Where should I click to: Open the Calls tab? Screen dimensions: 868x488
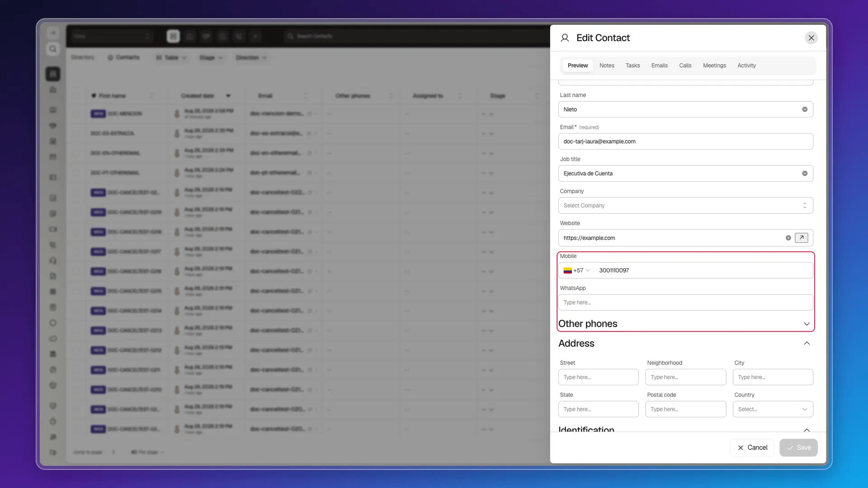click(x=685, y=66)
